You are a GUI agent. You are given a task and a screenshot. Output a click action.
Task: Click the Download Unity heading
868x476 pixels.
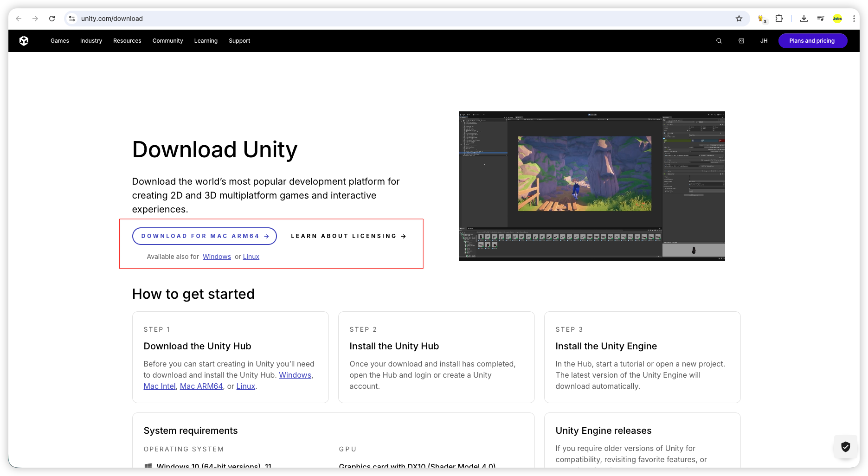[215, 149]
